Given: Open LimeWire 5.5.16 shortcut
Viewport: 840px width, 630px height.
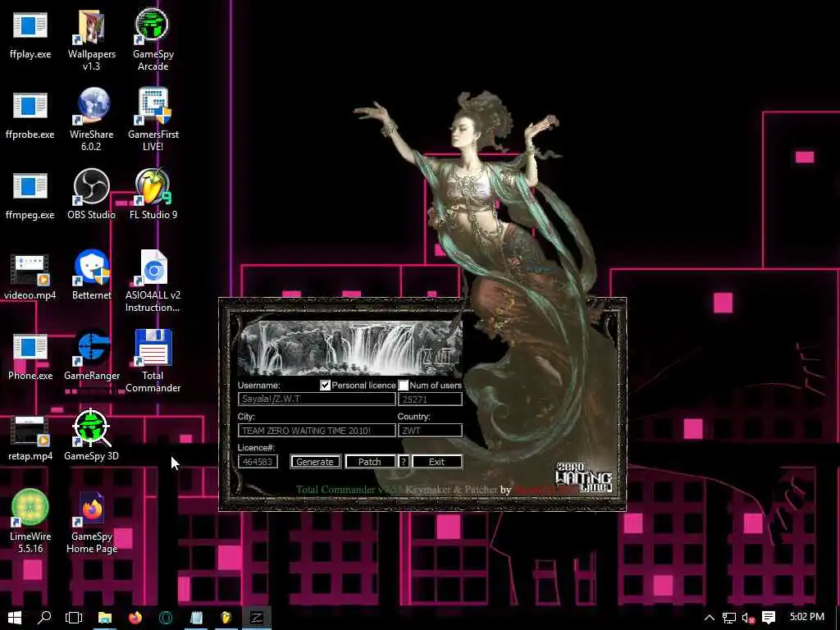Looking at the screenshot, I should point(30,521).
